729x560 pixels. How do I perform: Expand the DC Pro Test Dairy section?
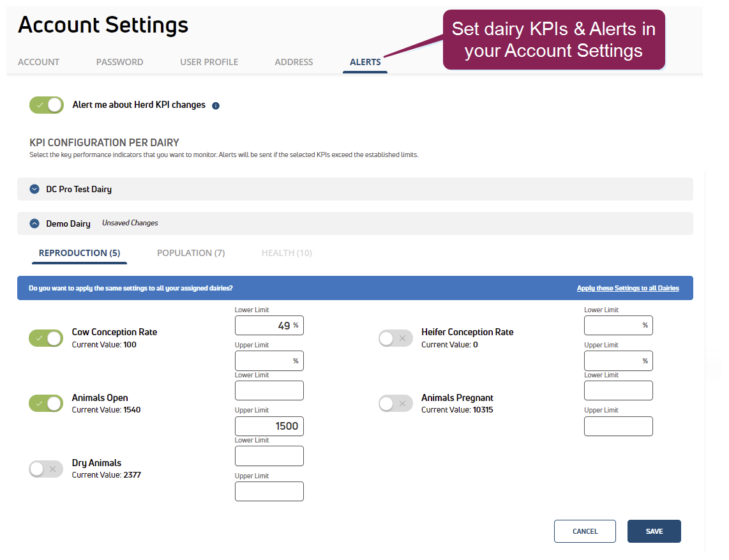tap(34, 189)
